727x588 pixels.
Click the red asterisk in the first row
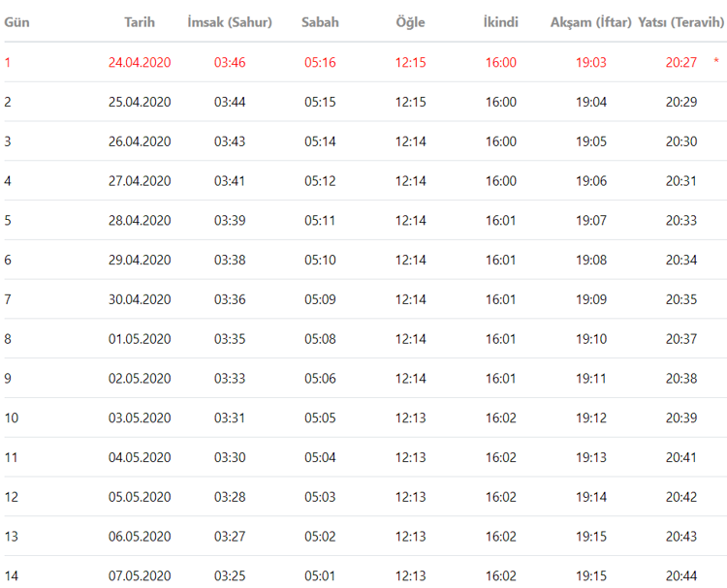tap(716, 63)
